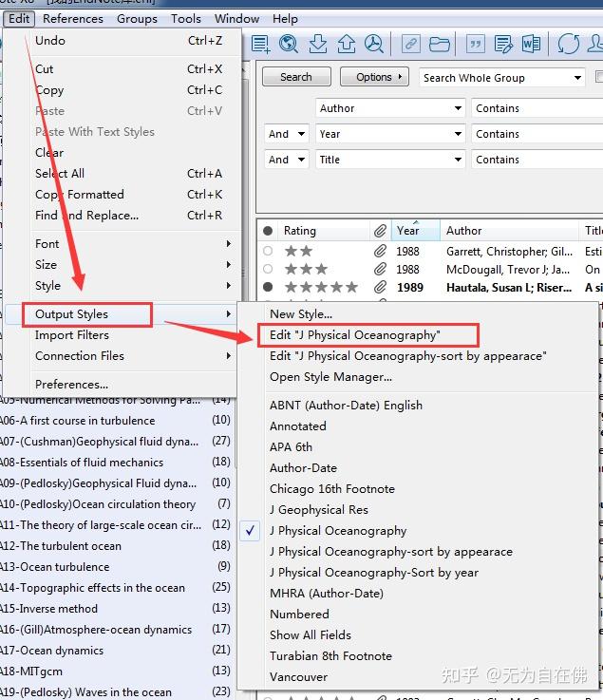Click the Import download-arrow icon
This screenshot has height=700, width=603.
[x=318, y=44]
